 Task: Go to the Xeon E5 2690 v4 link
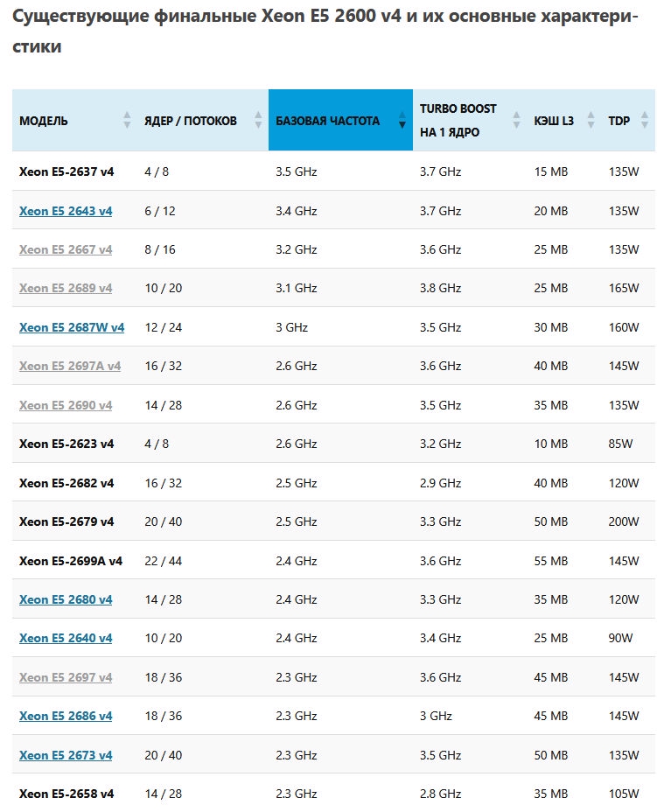pyautogui.click(x=66, y=405)
